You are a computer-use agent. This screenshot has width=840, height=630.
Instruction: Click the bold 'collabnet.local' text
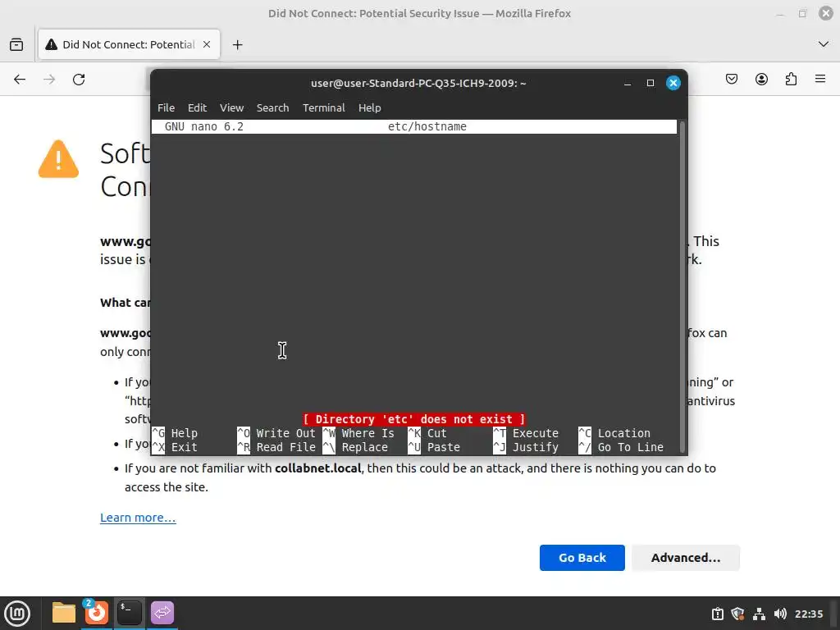coord(317,468)
